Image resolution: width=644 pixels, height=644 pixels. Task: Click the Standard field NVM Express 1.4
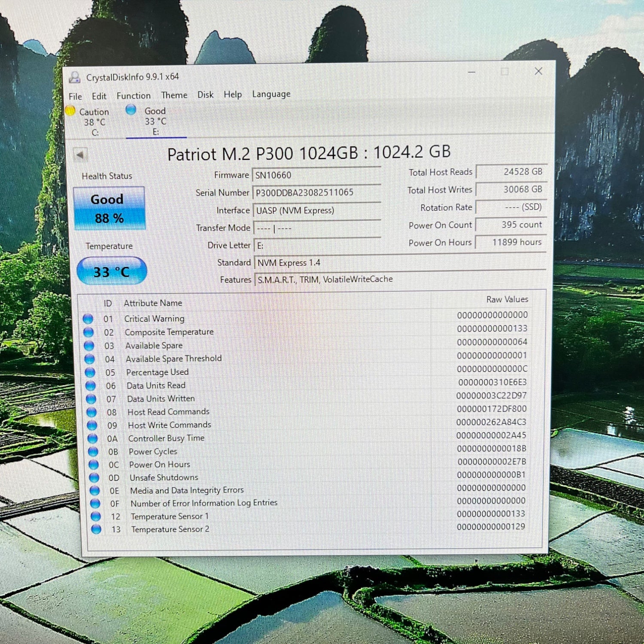pyautogui.click(x=400, y=262)
